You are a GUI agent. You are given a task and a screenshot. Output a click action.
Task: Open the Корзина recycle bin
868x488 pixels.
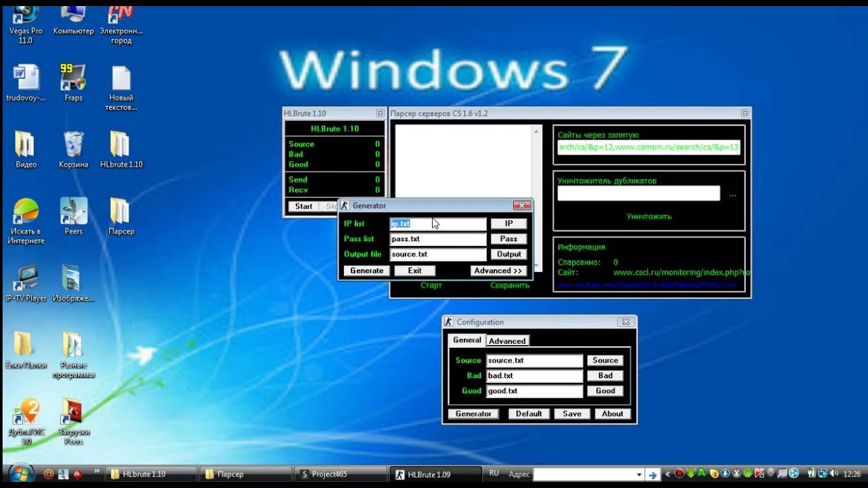[x=73, y=149]
